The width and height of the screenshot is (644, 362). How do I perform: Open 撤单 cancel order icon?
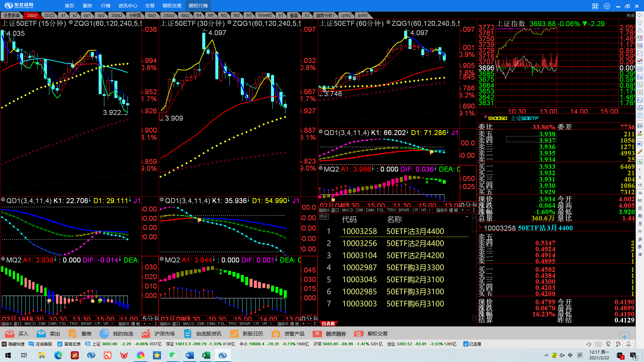click(72, 334)
